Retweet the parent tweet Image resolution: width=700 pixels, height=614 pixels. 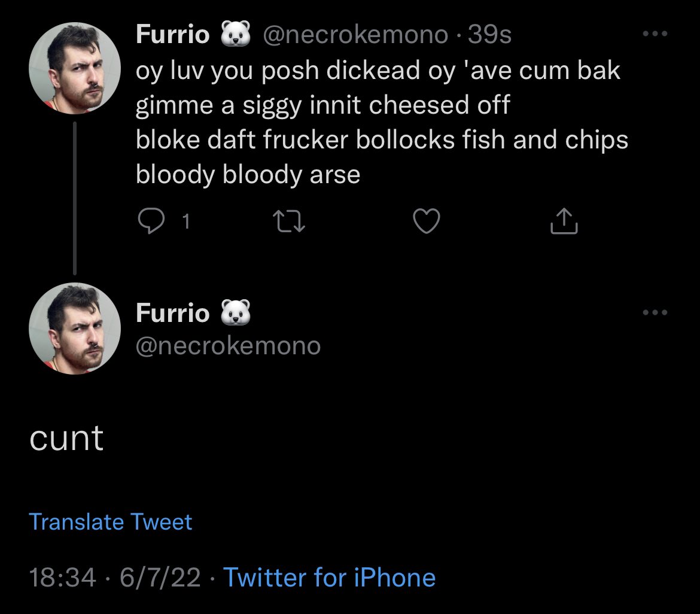tap(289, 222)
